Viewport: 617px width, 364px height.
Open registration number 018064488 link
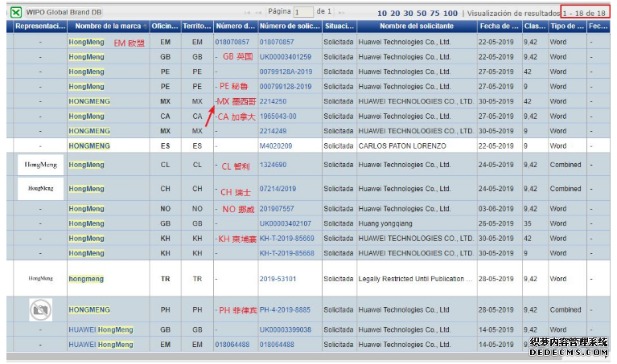tap(232, 345)
